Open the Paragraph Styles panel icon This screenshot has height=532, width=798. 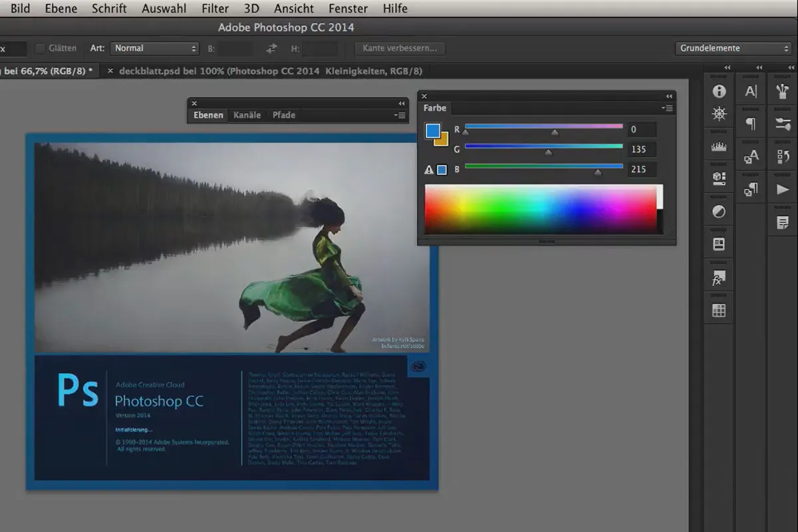click(751, 190)
